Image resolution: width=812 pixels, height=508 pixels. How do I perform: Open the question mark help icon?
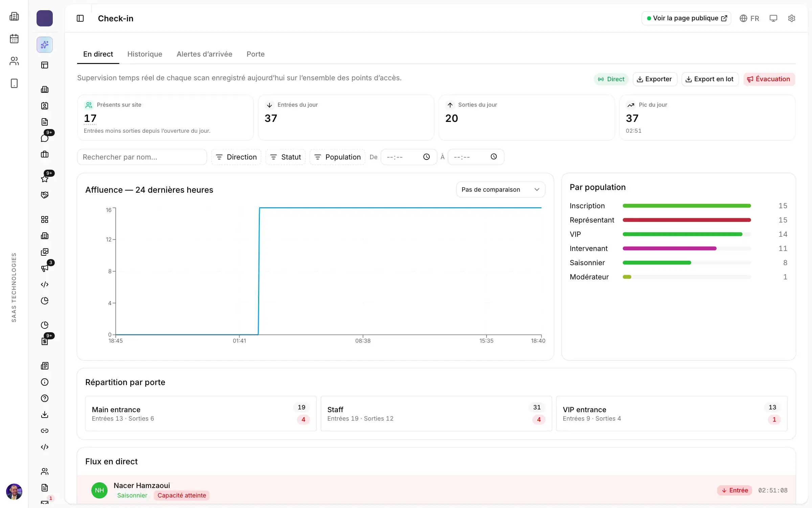pyautogui.click(x=45, y=398)
